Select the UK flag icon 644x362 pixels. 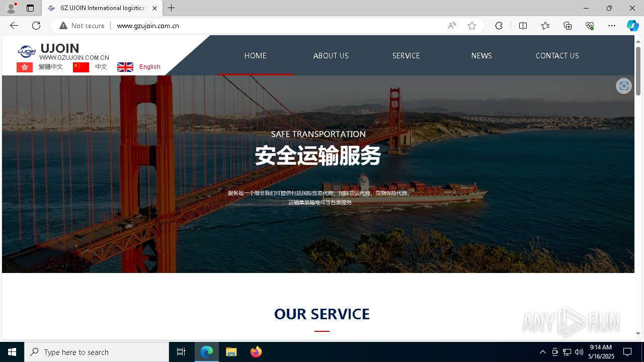(x=125, y=67)
